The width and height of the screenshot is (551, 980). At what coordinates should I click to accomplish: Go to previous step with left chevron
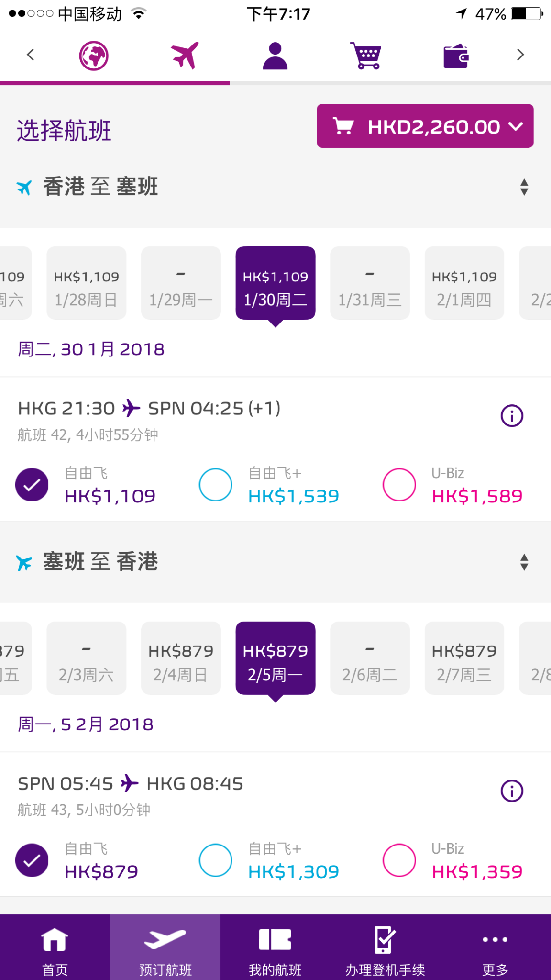pos(31,55)
